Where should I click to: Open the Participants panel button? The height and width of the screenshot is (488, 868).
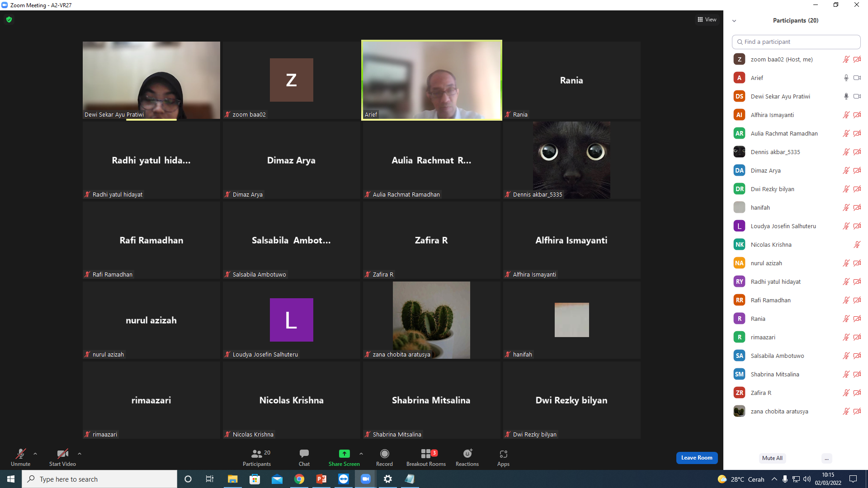[257, 457]
